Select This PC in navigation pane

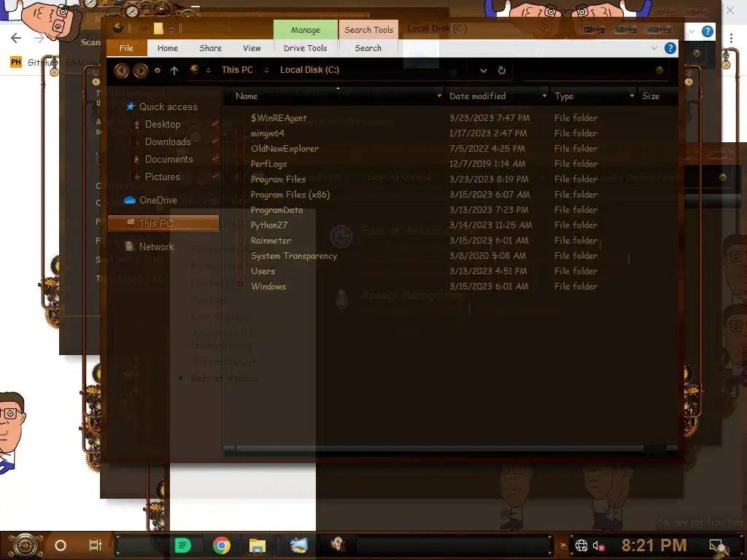tap(163, 223)
